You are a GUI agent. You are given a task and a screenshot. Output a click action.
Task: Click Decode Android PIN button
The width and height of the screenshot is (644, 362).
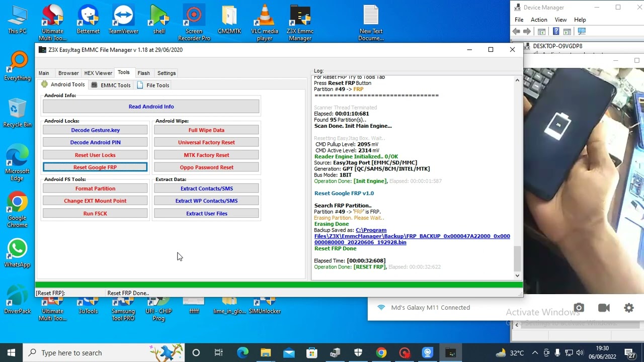pyautogui.click(x=95, y=142)
